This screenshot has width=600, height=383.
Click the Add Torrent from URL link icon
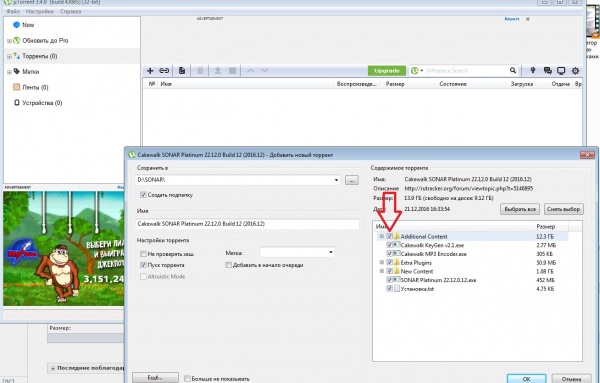click(164, 71)
